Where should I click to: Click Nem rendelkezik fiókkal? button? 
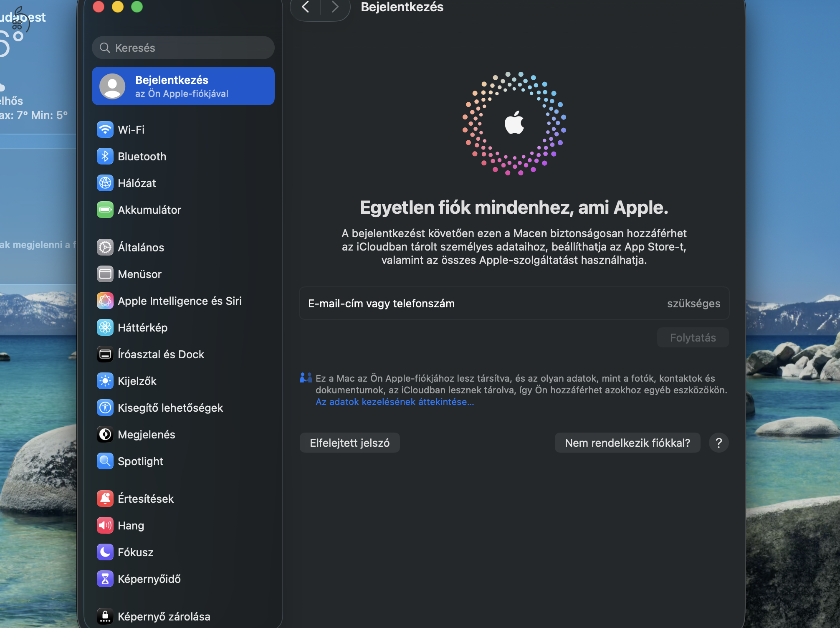point(627,443)
